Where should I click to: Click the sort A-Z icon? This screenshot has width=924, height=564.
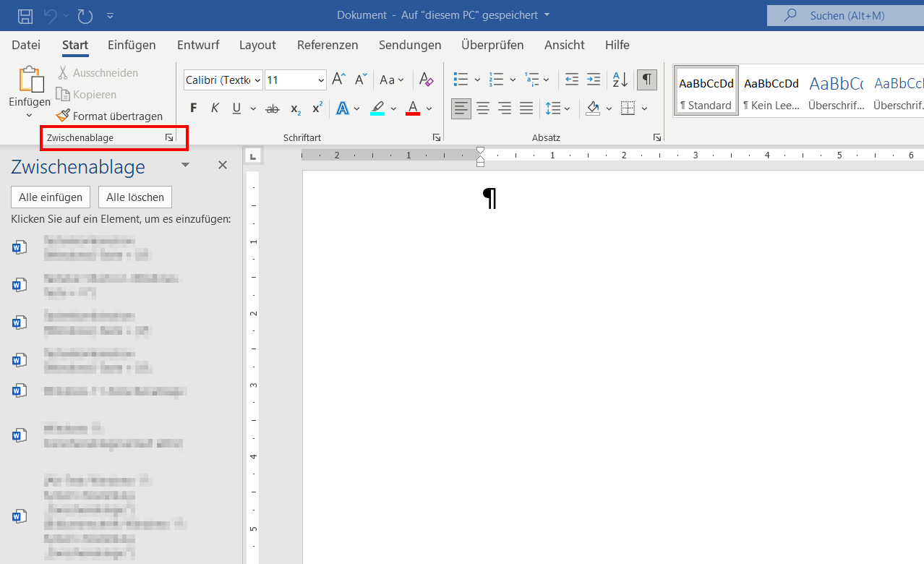(620, 80)
